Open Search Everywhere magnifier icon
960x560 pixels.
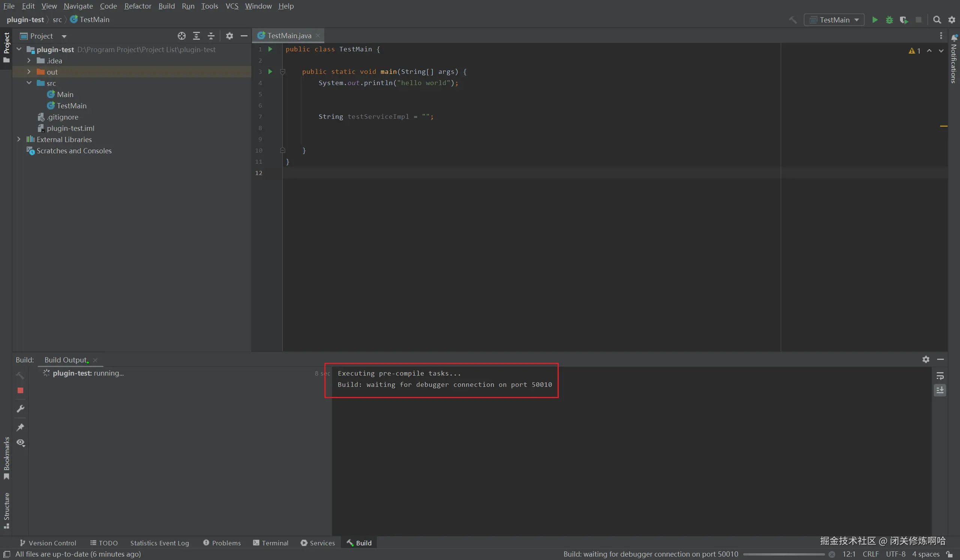pos(937,20)
